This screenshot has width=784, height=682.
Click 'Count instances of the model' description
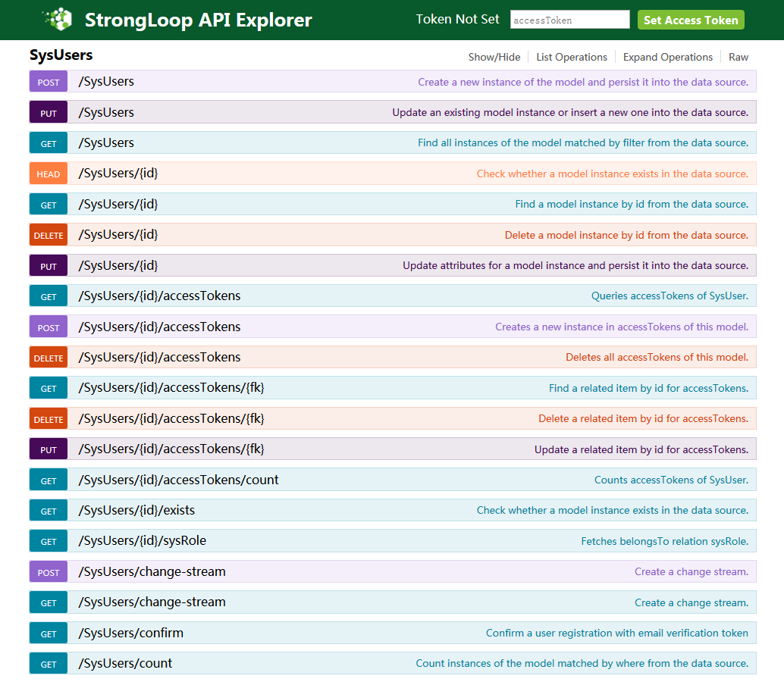click(x=582, y=664)
